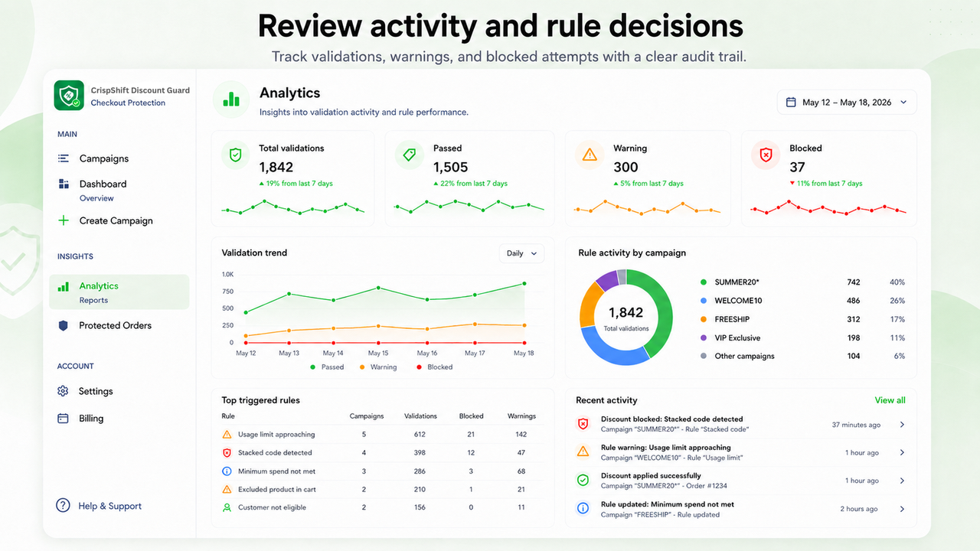Click the Total validations sparkline chart
980x551 pixels.
click(x=293, y=207)
